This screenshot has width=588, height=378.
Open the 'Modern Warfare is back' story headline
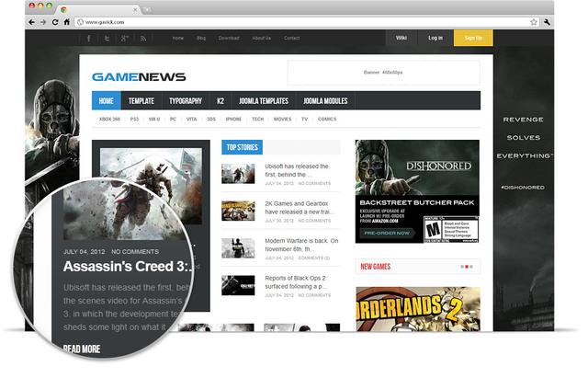301,245
